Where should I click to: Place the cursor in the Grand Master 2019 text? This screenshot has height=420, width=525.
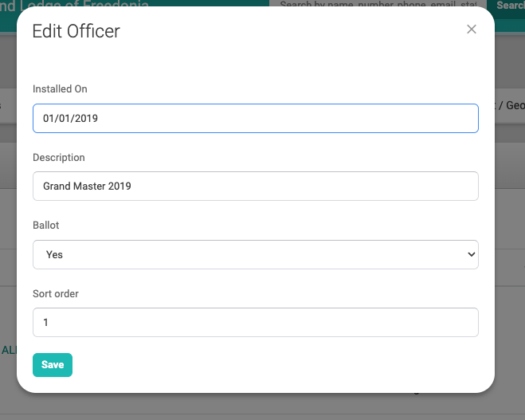click(x=87, y=186)
